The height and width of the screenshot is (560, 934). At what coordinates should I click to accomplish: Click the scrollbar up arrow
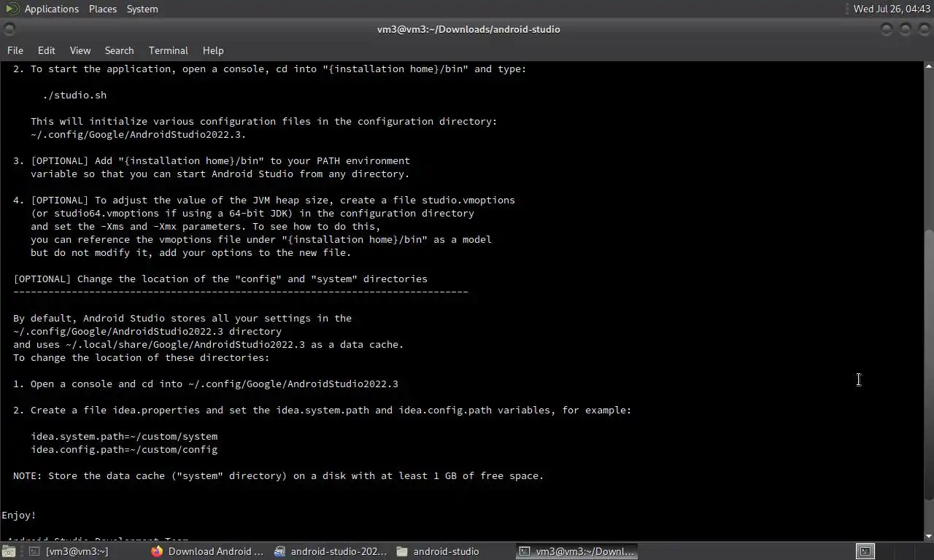[x=928, y=66]
